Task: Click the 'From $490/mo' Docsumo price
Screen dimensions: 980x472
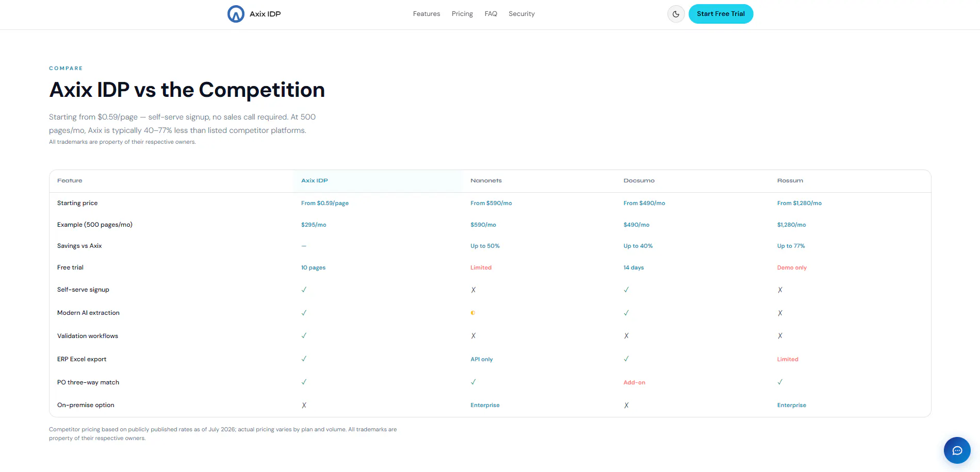Action: [x=644, y=203]
